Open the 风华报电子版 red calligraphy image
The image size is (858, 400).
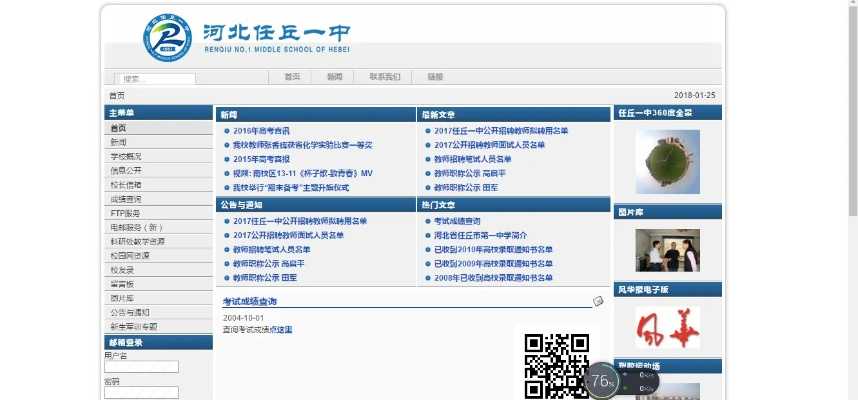668,327
